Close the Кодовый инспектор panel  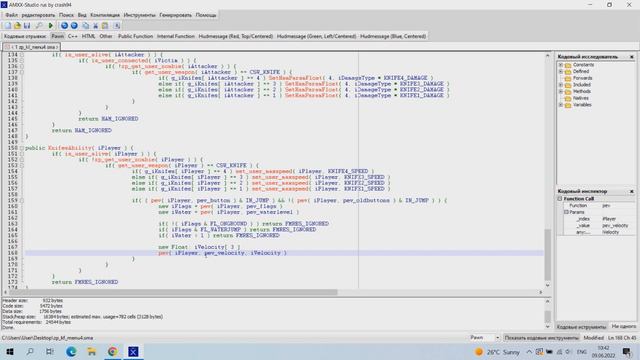click(x=631, y=191)
